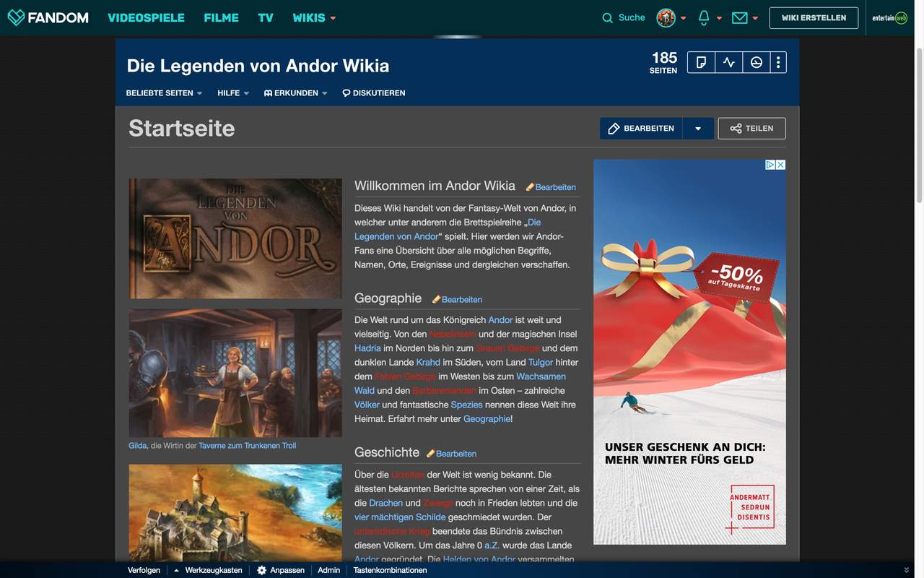Open the Hadria link

click(x=367, y=348)
